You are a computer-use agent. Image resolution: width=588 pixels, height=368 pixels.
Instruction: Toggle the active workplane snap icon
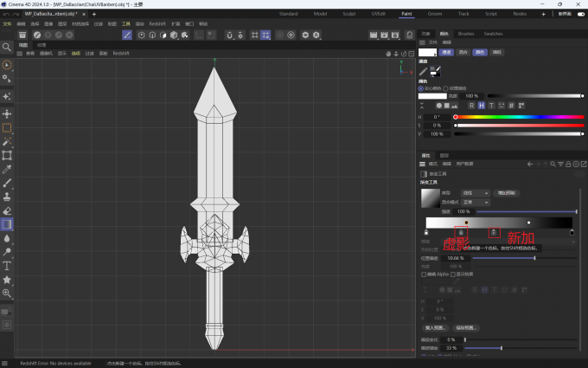tap(265, 35)
